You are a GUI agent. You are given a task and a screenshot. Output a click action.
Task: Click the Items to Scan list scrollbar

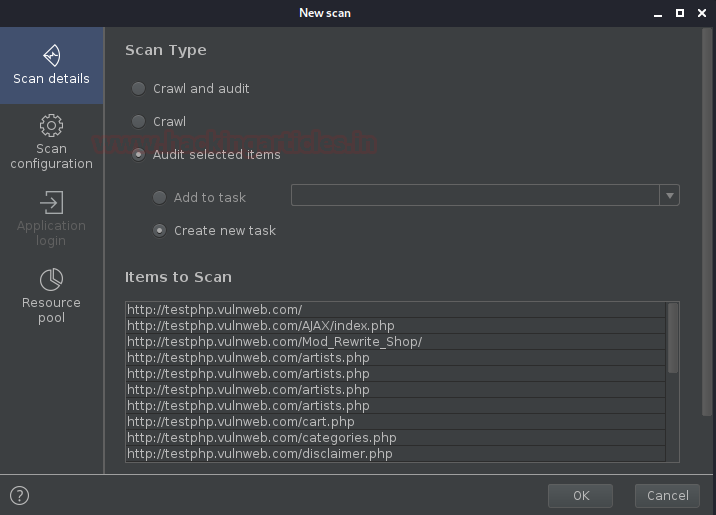pyautogui.click(x=673, y=338)
